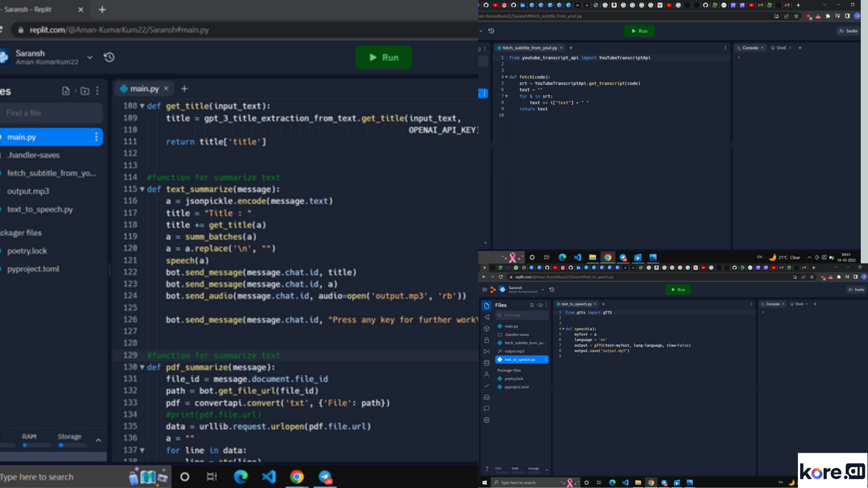Close the text_to_speech.py editor tab
The height and width of the screenshot is (488, 868).
pyautogui.click(x=595, y=304)
